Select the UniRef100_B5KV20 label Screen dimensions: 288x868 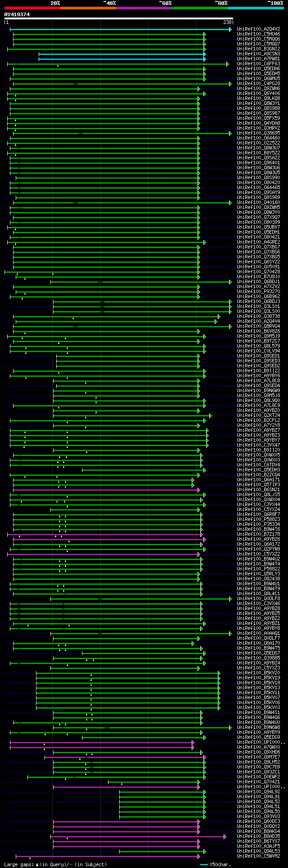click(258, 673)
